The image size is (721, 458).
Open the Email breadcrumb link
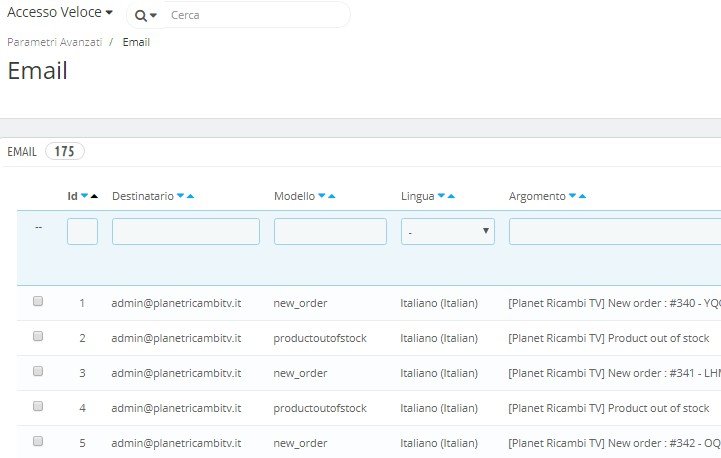[x=136, y=42]
